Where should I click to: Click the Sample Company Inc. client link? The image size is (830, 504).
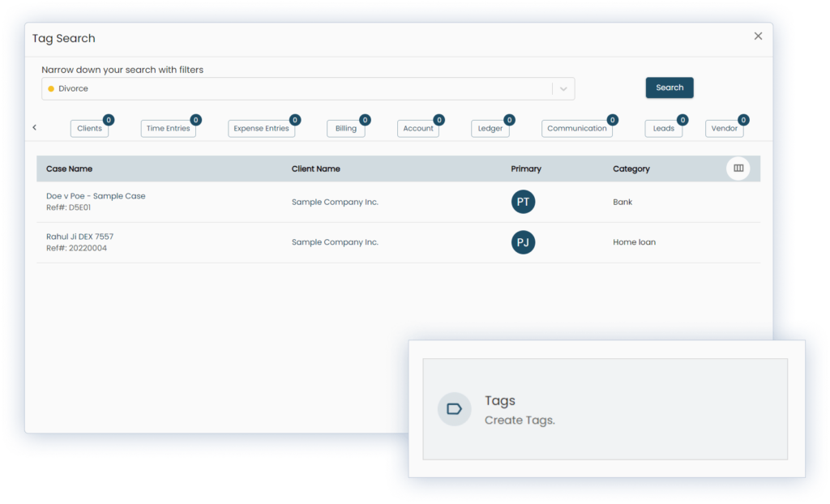[335, 202]
